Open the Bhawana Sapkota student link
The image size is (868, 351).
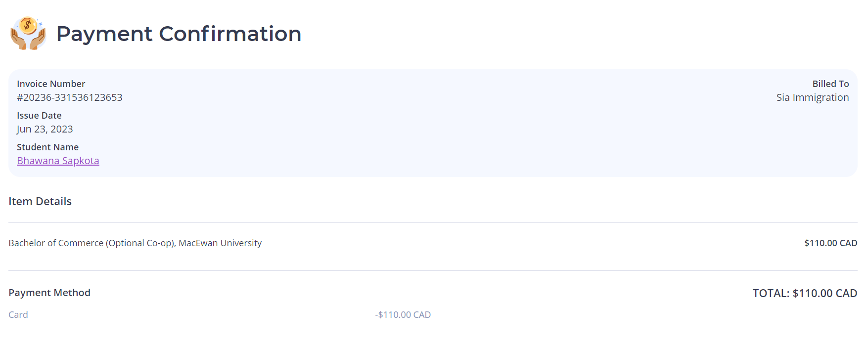click(x=58, y=161)
